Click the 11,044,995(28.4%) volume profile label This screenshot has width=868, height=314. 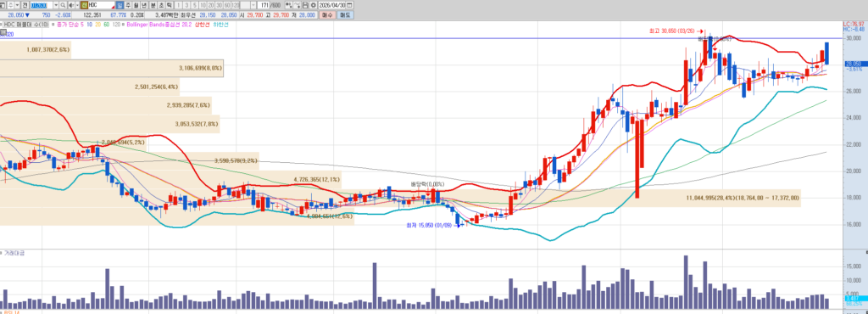click(743, 198)
